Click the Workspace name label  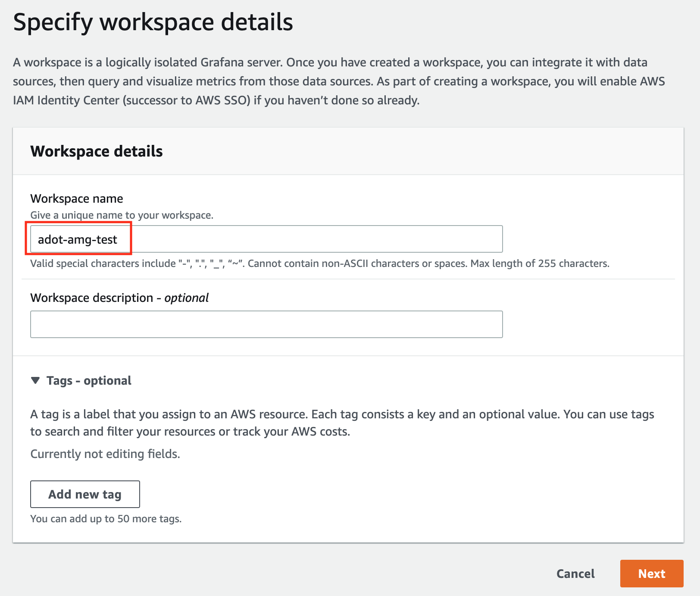pos(76,198)
